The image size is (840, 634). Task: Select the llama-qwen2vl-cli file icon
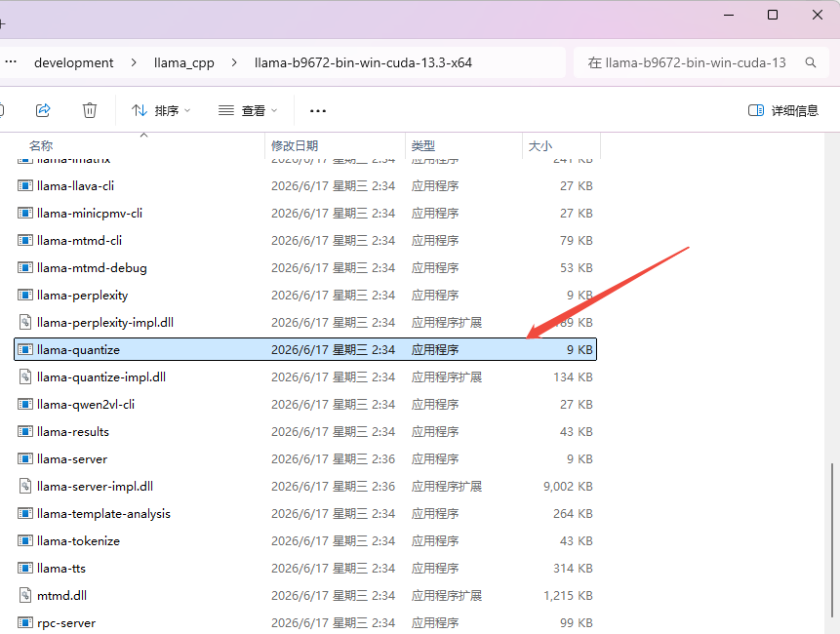[x=25, y=404]
